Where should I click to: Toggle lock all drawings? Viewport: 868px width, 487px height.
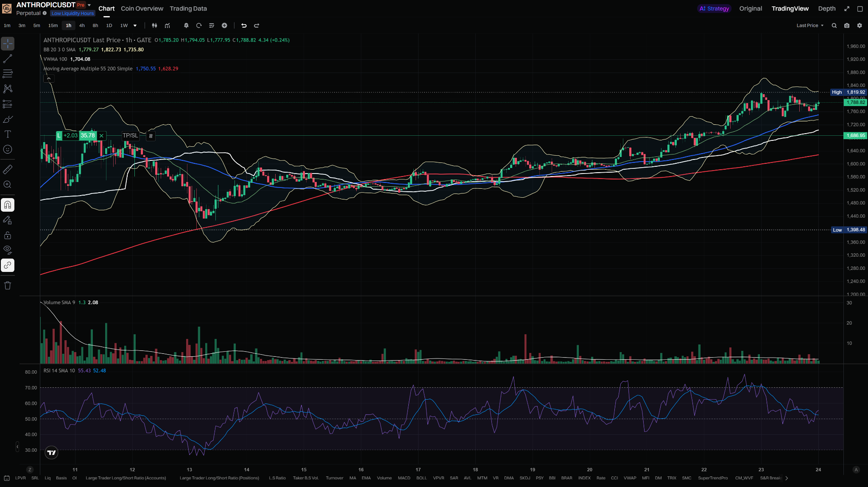[x=8, y=235]
